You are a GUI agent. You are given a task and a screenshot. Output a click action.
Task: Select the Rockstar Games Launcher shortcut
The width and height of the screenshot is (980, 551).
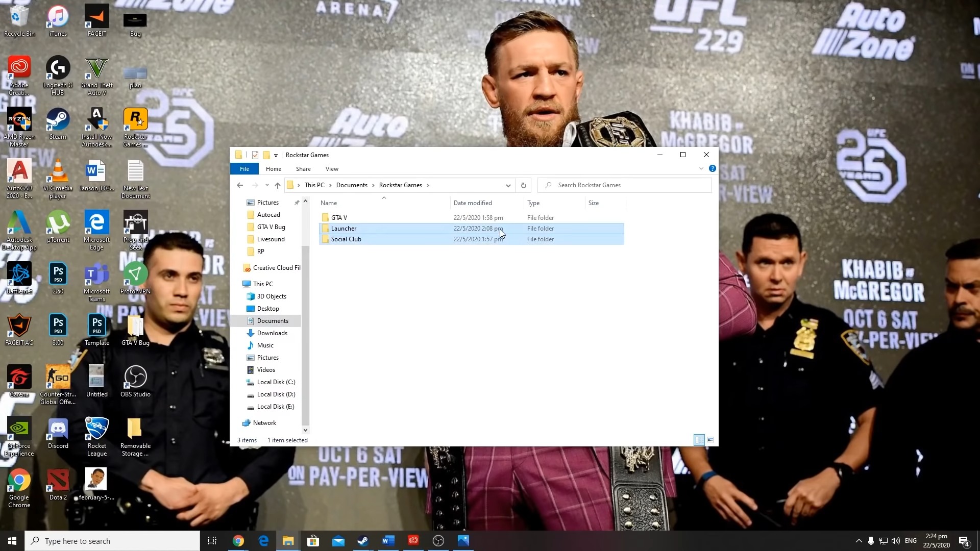135,128
